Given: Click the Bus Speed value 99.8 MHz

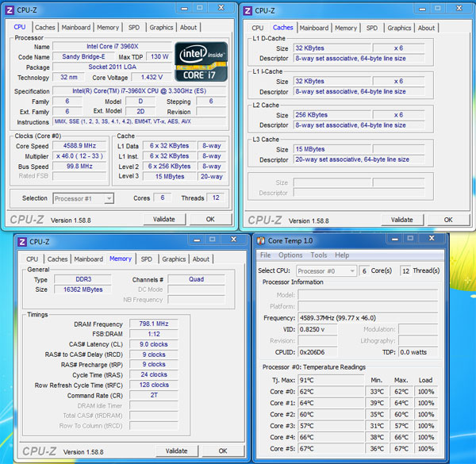Looking at the screenshot, I should pyautogui.click(x=79, y=167).
